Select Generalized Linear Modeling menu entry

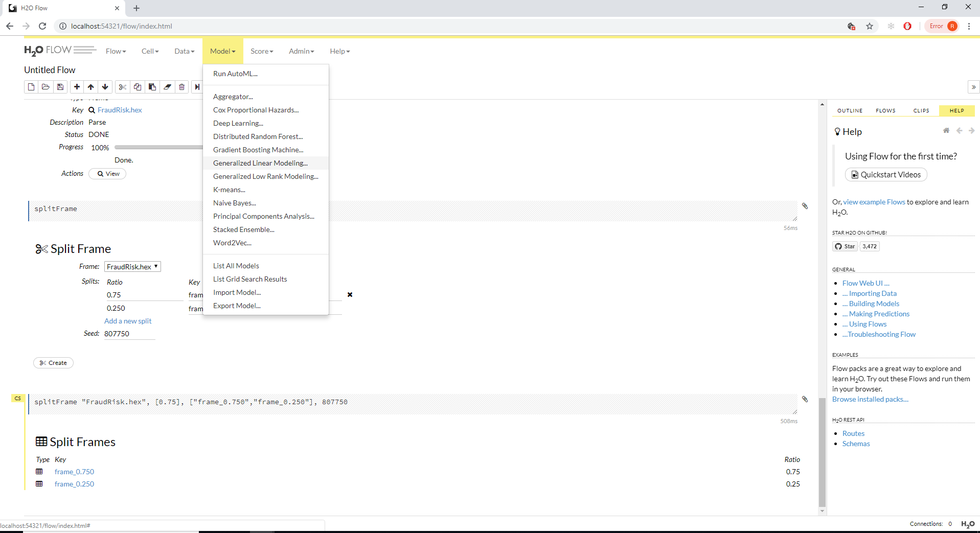click(x=265, y=163)
